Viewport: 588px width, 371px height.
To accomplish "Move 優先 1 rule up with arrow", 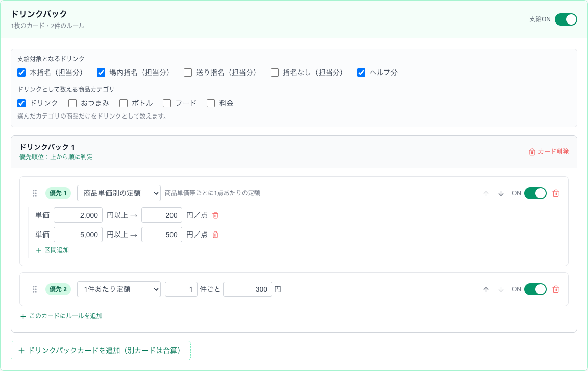I will point(486,193).
